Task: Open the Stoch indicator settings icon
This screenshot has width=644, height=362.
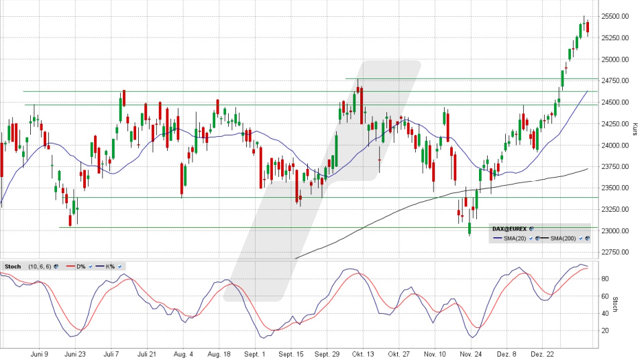Action: point(56,266)
